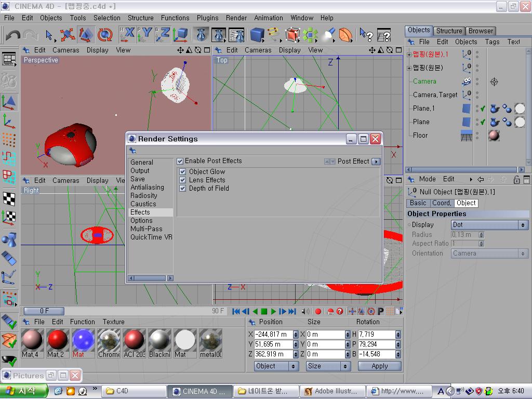Select the Rotate tool in the top toolbar
Image resolution: width=532 pixels, height=399 pixels.
(x=105, y=35)
